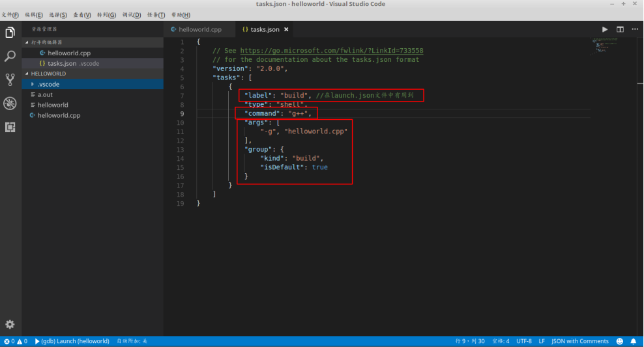Open the 任务(T) menu
Image resolution: width=644 pixels, height=347 pixels.
(x=156, y=15)
